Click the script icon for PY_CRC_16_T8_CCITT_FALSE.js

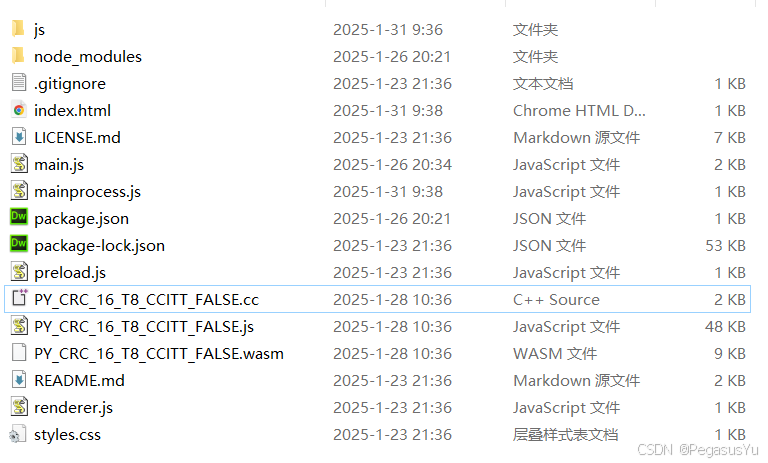point(19,325)
